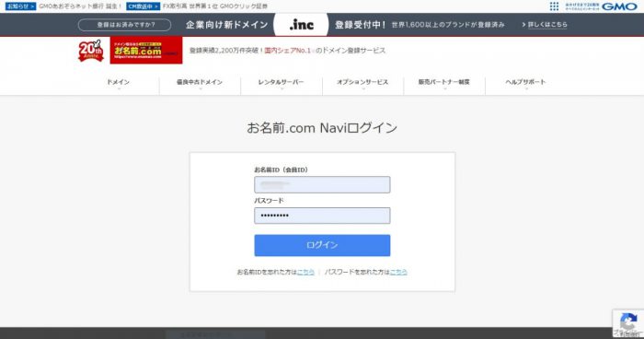Screen dimensions: 644x339
Task: Open the オプションサービス menu
Action: click(x=362, y=82)
